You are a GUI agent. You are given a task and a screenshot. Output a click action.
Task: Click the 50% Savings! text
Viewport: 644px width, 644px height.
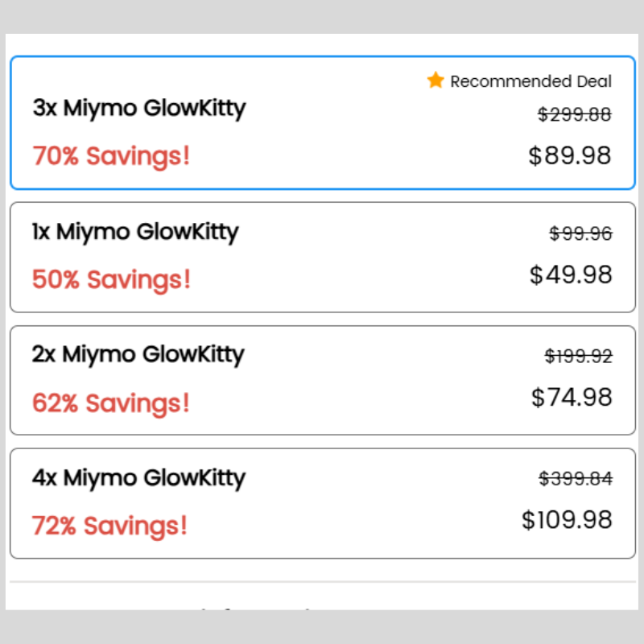tap(111, 279)
